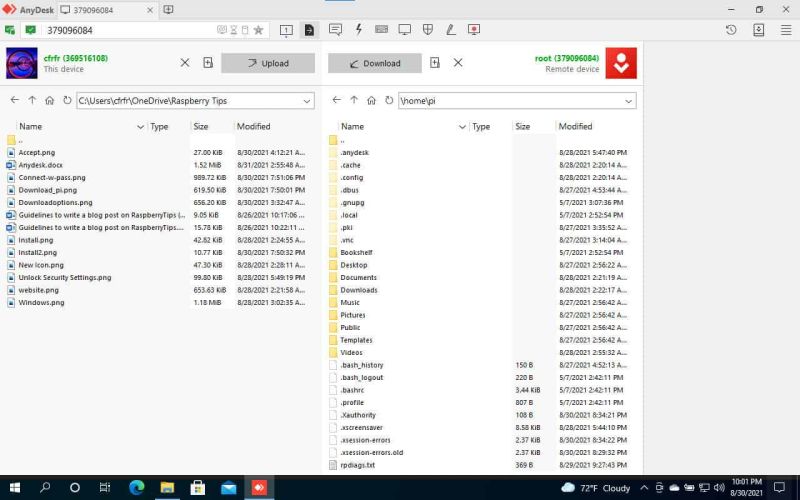Sort remote files by Type column
Image resolution: width=800 pixels, height=500 pixels.
click(x=481, y=127)
